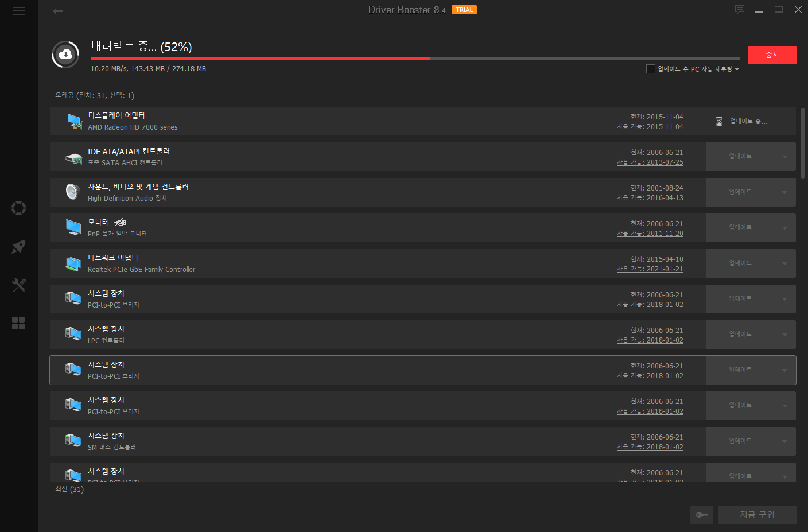Click the SM 버스 컨트롤러 device icon
Viewport: 808px width, 532px height.
point(73,440)
